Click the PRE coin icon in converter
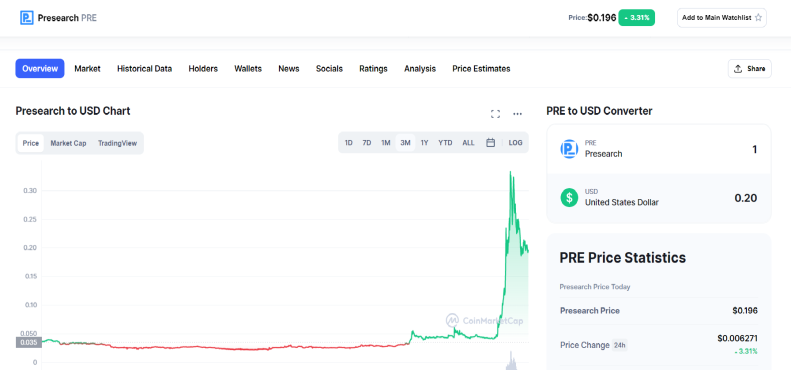This screenshot has height=370, width=791. [569, 149]
